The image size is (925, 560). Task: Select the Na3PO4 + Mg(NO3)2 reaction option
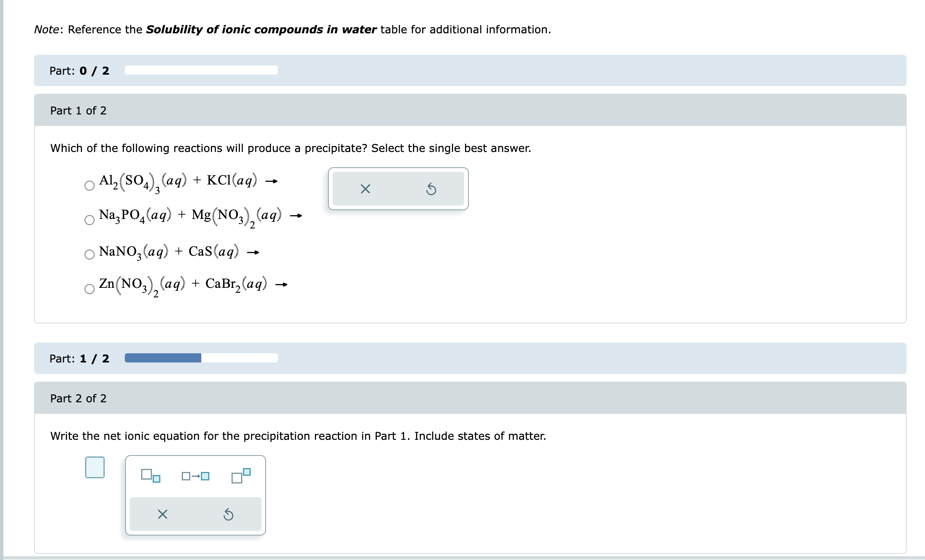(x=90, y=220)
